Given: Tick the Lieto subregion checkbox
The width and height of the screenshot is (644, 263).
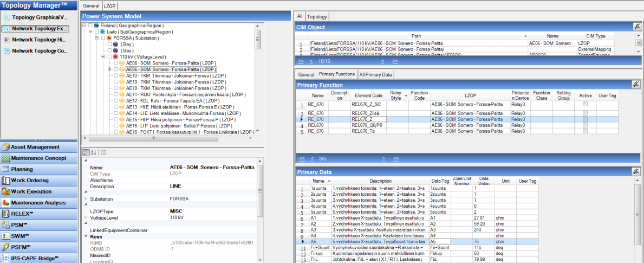Looking at the screenshot, I should point(97,31).
